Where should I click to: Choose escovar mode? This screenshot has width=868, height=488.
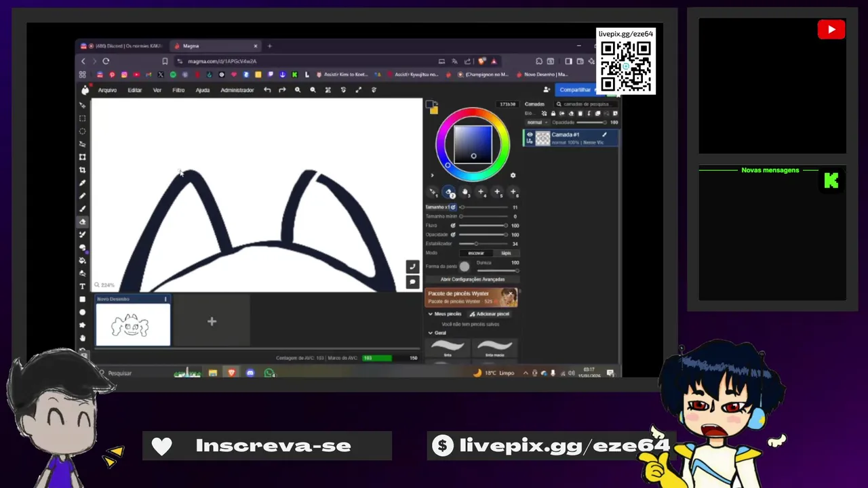[x=476, y=253]
